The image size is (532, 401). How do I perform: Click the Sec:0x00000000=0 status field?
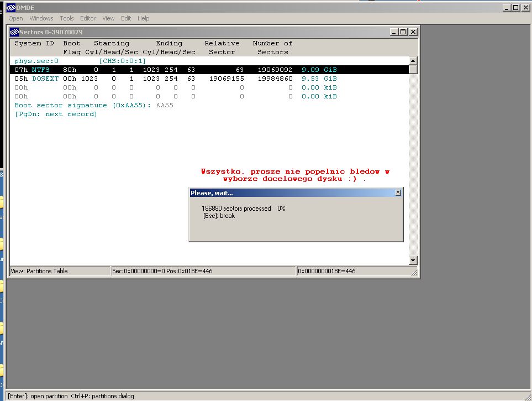[x=203, y=271]
